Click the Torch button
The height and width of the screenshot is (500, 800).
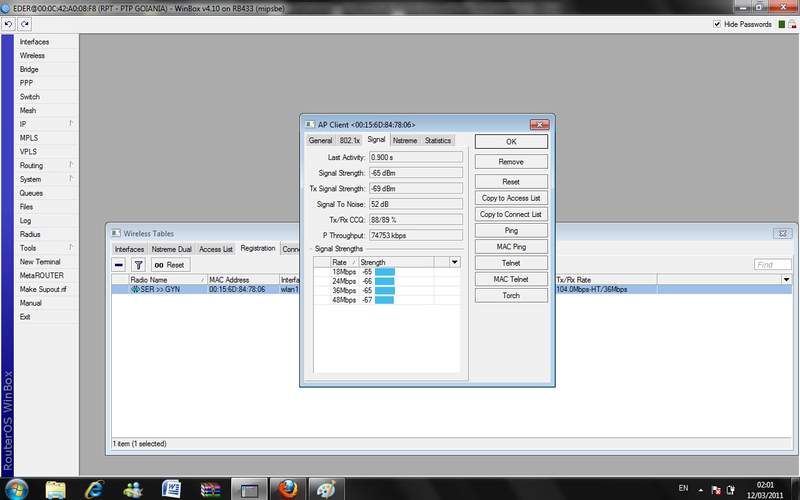(x=511, y=295)
